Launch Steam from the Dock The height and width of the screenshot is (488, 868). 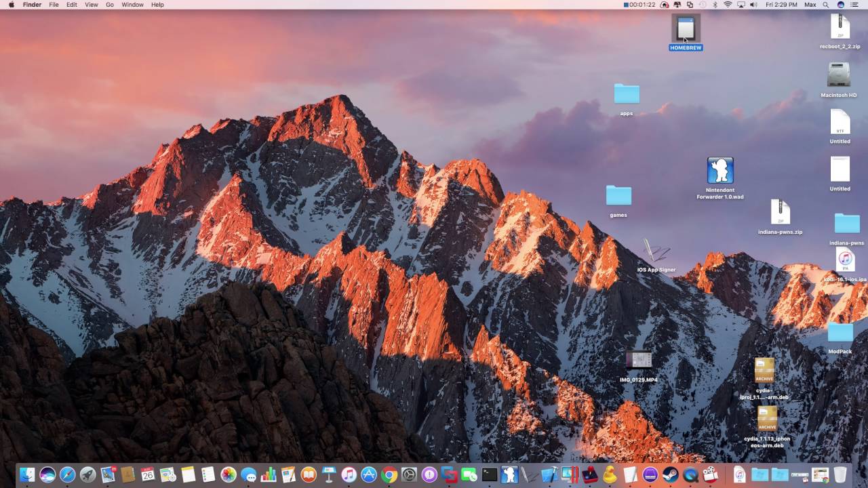point(670,474)
